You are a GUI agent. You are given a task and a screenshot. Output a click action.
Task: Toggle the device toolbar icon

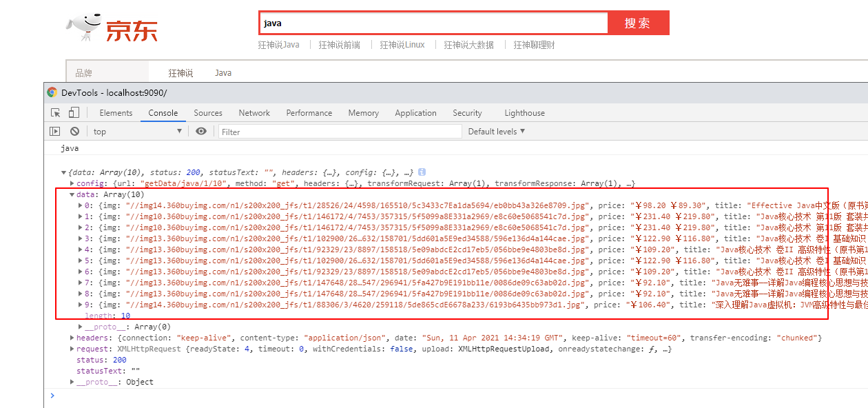click(74, 112)
